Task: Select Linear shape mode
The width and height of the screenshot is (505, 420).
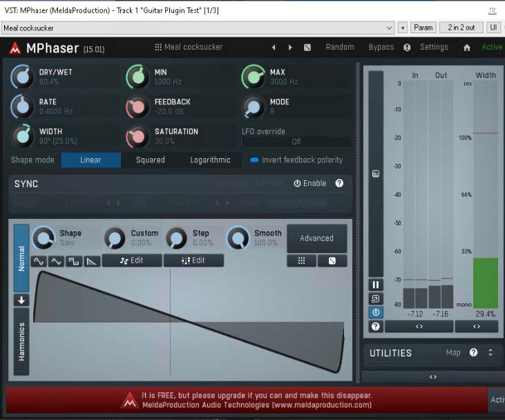Action: [90, 160]
